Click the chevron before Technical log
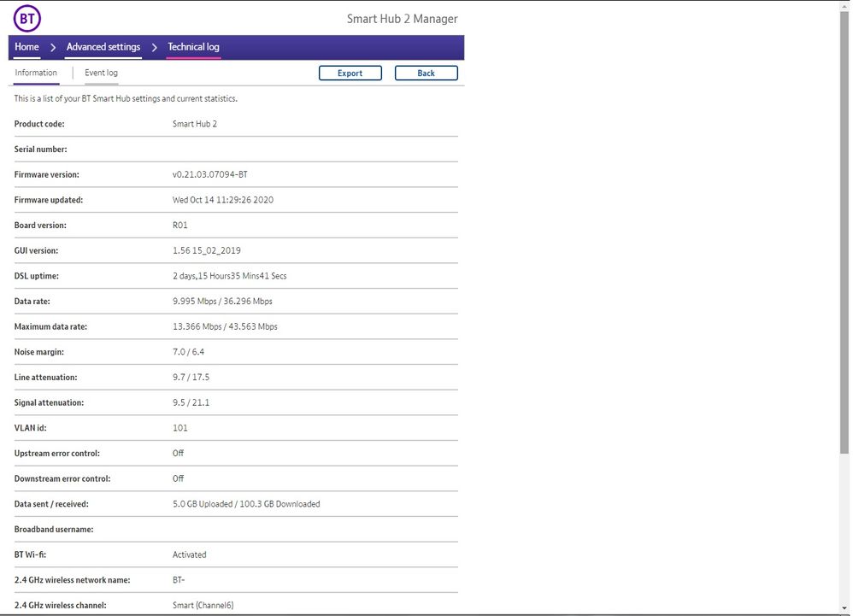The image size is (853, 616). tap(155, 48)
